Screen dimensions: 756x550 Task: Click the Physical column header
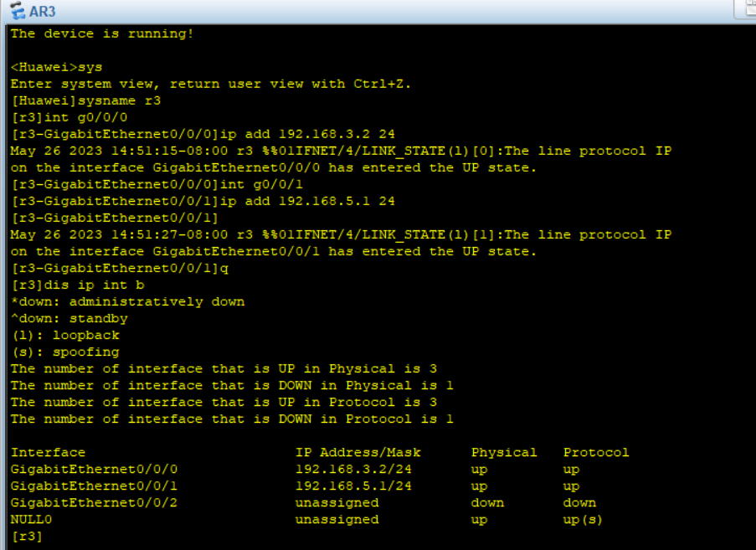pyautogui.click(x=504, y=452)
